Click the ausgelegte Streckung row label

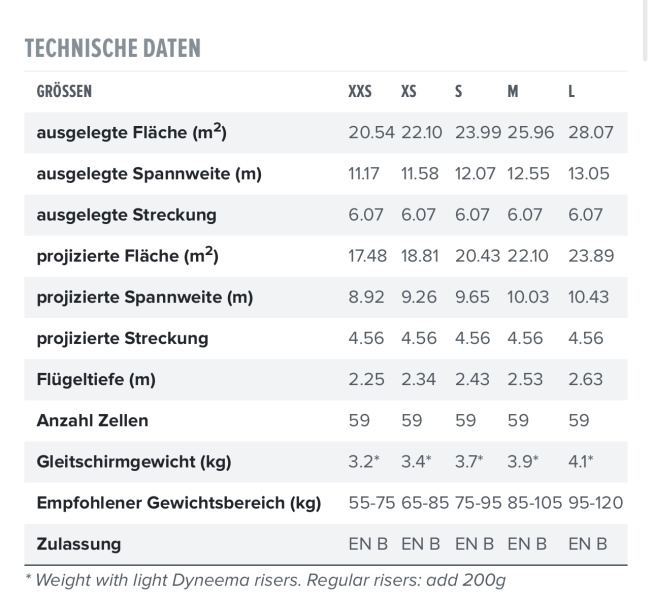click(x=126, y=215)
